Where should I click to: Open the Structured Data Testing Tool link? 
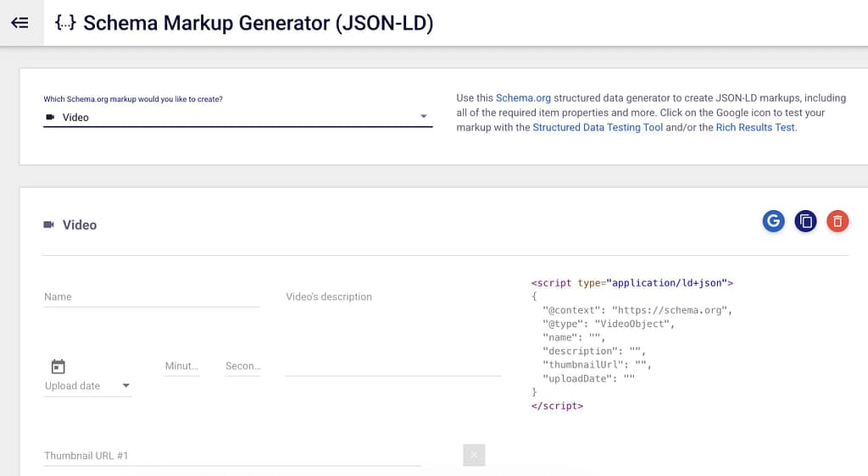(x=598, y=127)
